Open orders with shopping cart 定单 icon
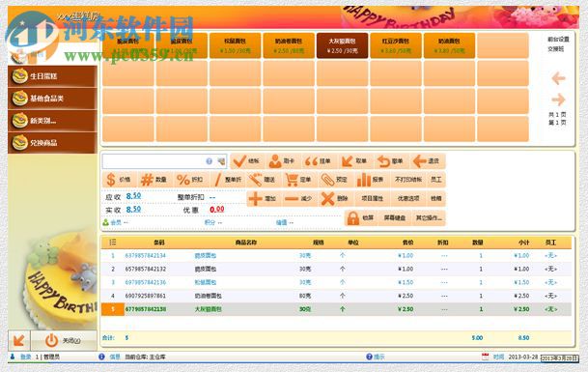The width and height of the screenshot is (588, 372). [292, 180]
